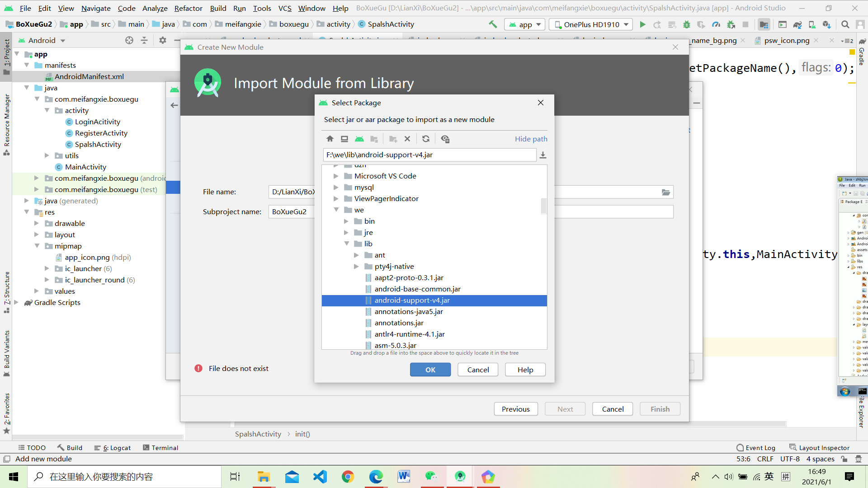Toggle Hide path in Select Package dialog
868x488 pixels.
point(531,139)
